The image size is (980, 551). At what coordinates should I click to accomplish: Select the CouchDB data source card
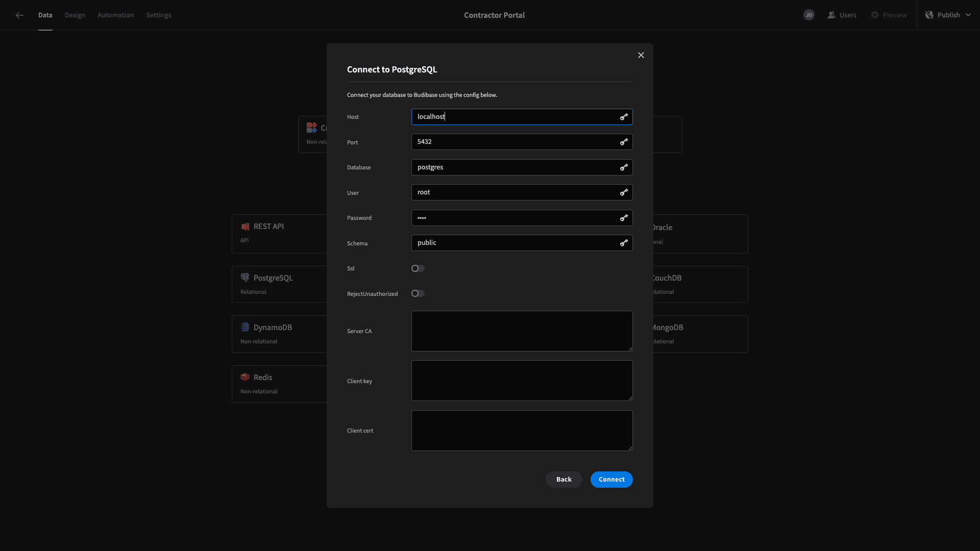click(700, 284)
